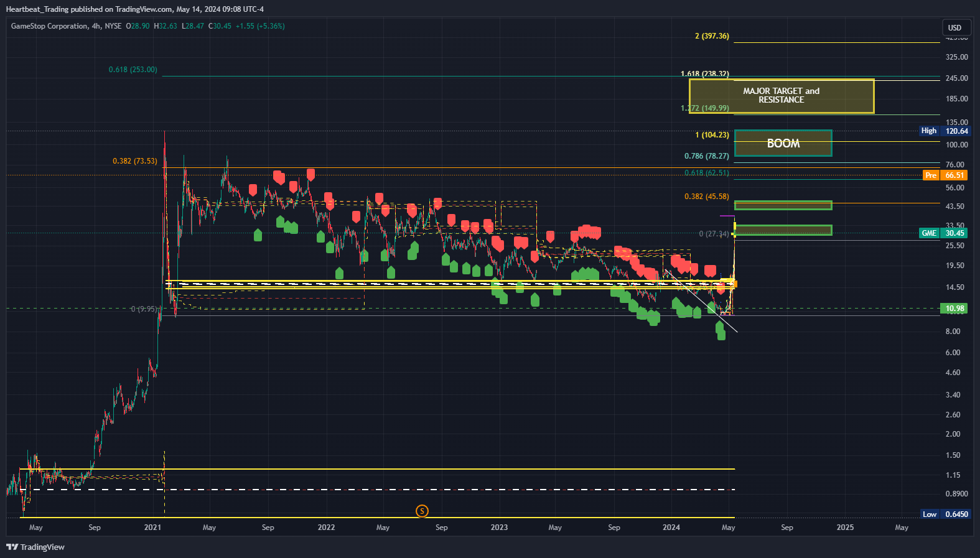980x558 pixels.
Task: Click the 325.00 price axis value
Action: pyautogui.click(x=957, y=57)
